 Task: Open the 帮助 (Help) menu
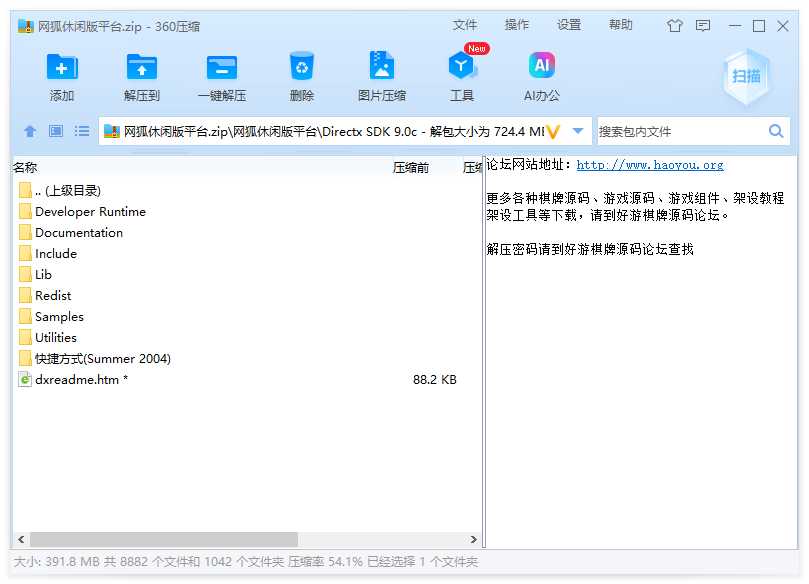click(620, 25)
